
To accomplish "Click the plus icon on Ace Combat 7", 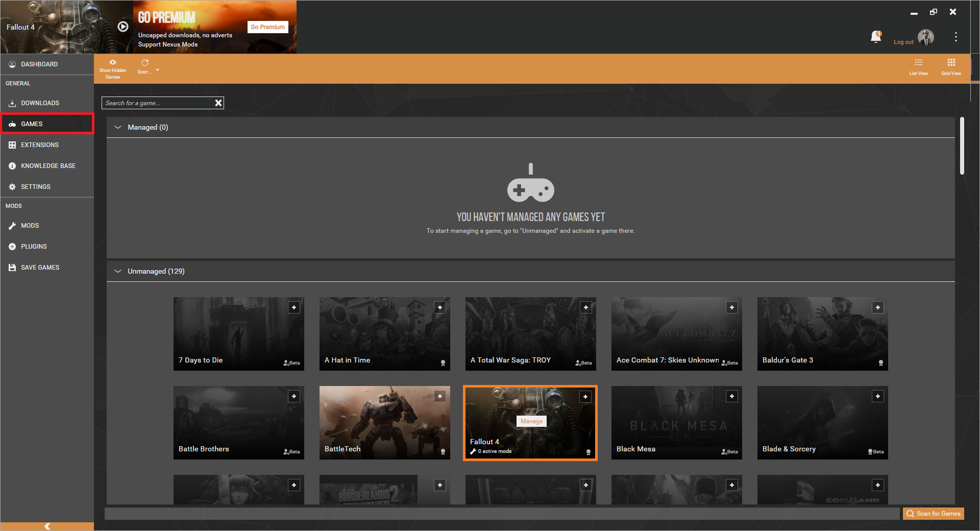I will click(x=732, y=307).
